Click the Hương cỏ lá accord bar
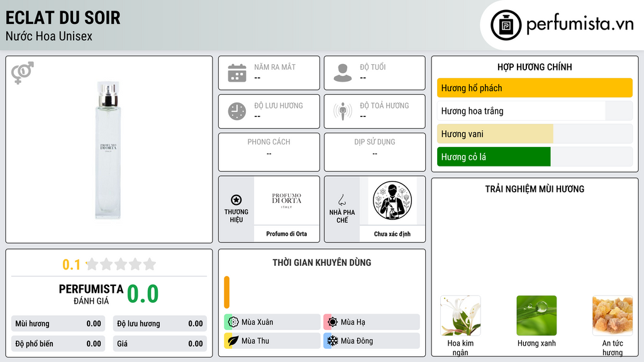The width and height of the screenshot is (644, 362). click(x=535, y=156)
